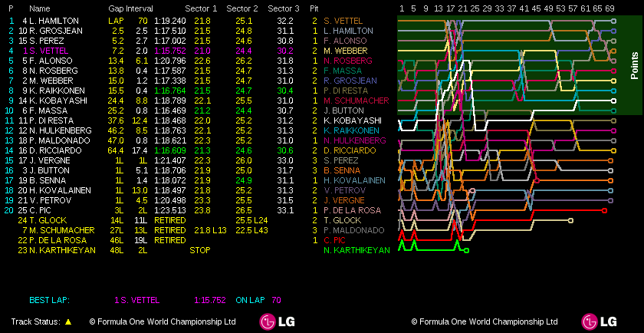Click Schumacher's sector entry 22.5 L43
This screenshot has width=644, height=333.
(251, 230)
